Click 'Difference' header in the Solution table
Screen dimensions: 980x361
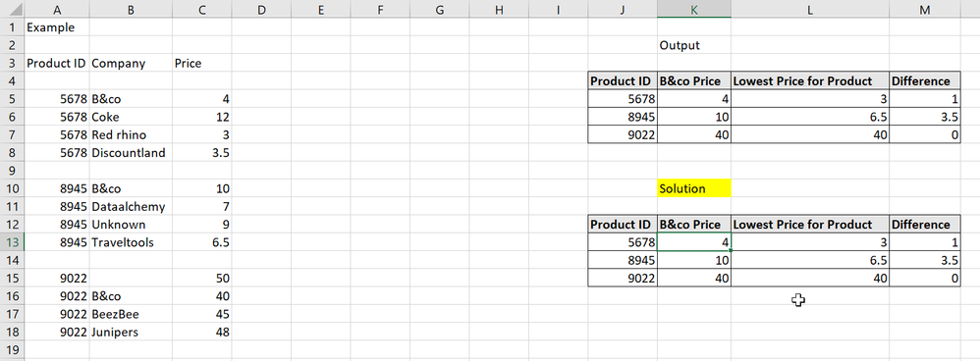pyautogui.click(x=925, y=225)
